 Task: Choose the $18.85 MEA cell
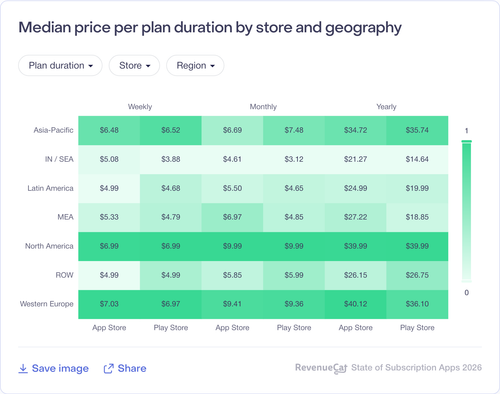tap(417, 217)
